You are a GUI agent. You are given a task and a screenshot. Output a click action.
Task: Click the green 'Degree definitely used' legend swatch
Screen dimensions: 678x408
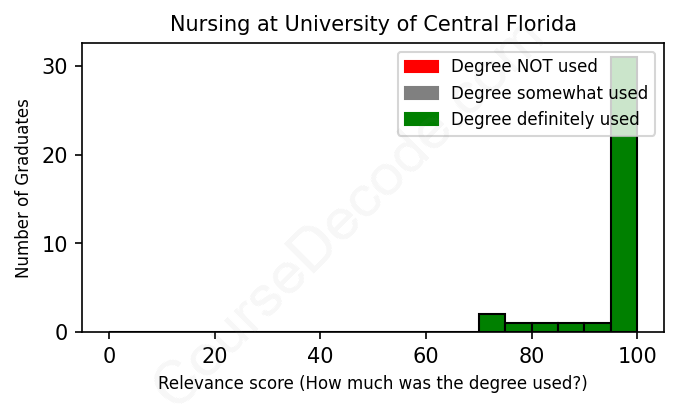coord(421,120)
